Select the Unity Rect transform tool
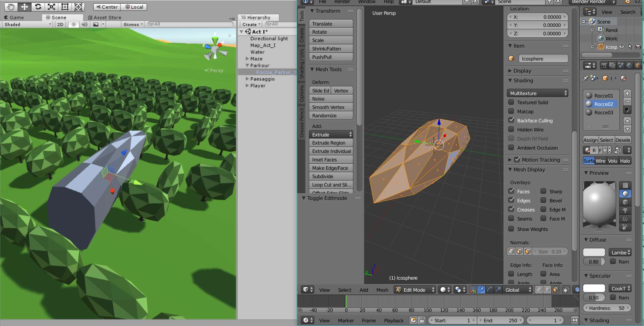Viewport: 644px width, 326px height. pos(65,7)
